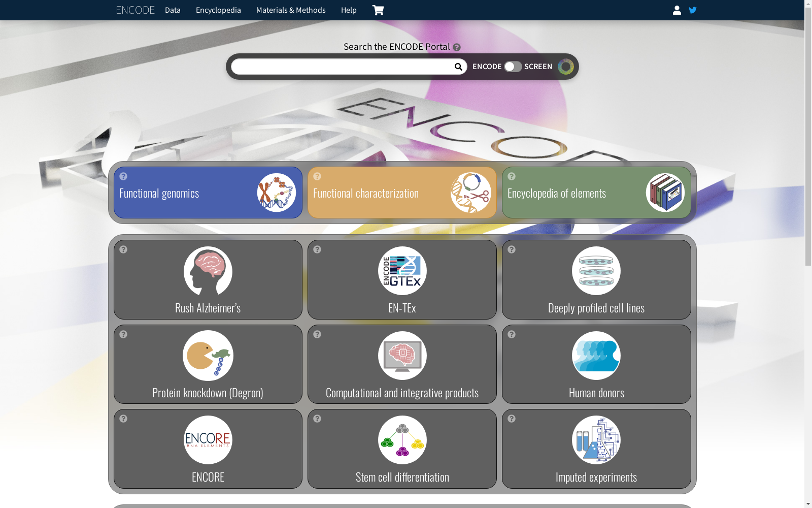Open the Encyclopedia of elements collection
This screenshot has height=508, width=812.
pos(596,193)
